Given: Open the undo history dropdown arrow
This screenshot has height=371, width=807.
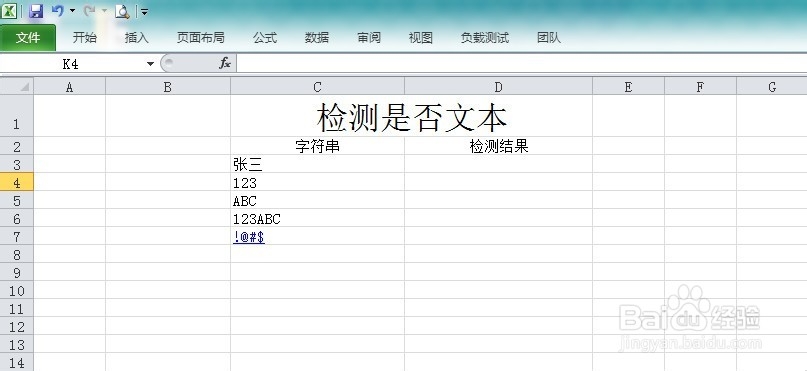Looking at the screenshot, I should pyautogui.click(x=72, y=11).
